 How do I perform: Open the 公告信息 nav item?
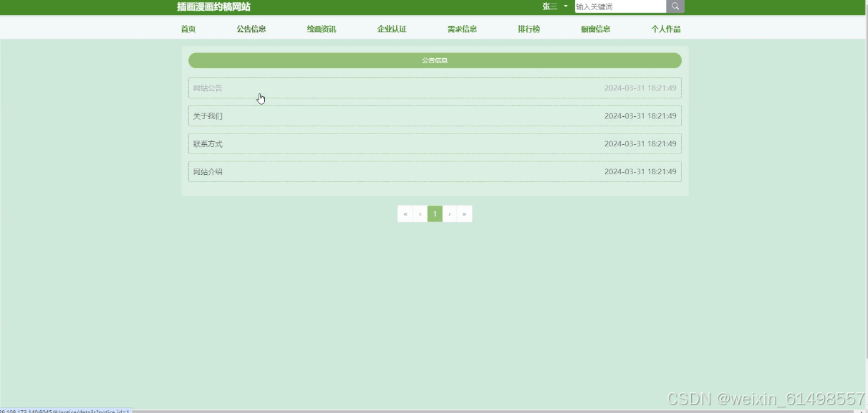pyautogui.click(x=251, y=29)
